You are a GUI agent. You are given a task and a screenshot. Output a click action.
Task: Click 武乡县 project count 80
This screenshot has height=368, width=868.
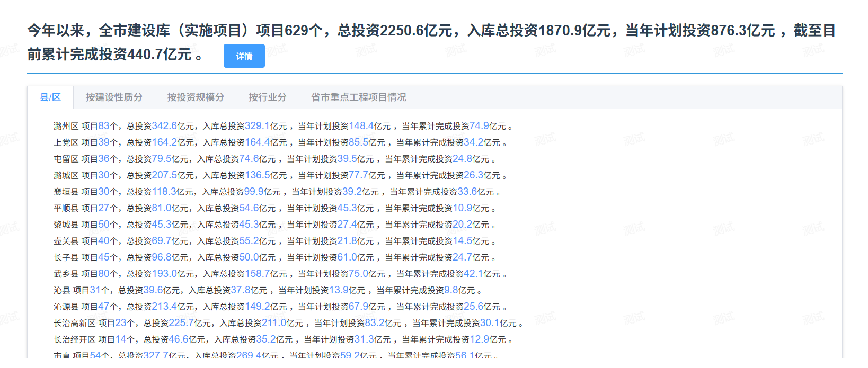point(103,274)
